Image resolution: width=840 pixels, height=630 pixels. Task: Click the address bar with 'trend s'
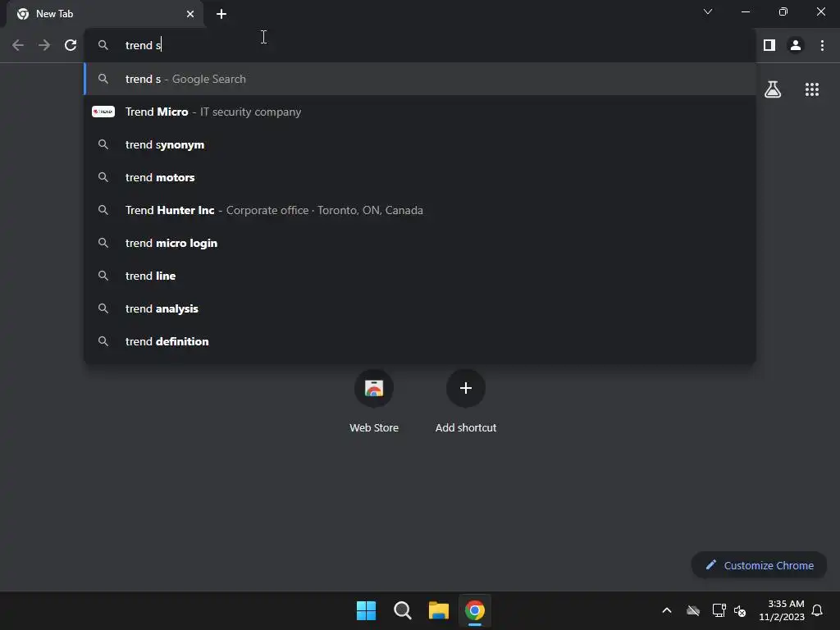click(420, 46)
